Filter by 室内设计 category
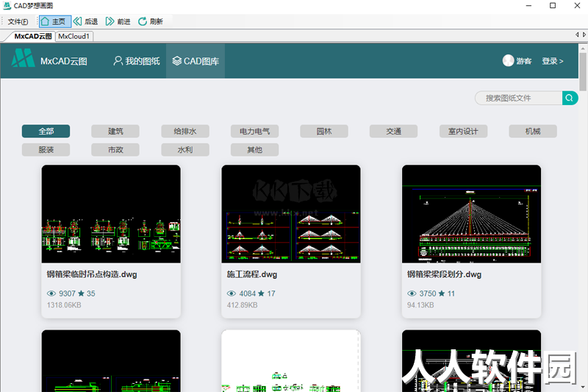Screen dimensions: 588x392 [463, 132]
